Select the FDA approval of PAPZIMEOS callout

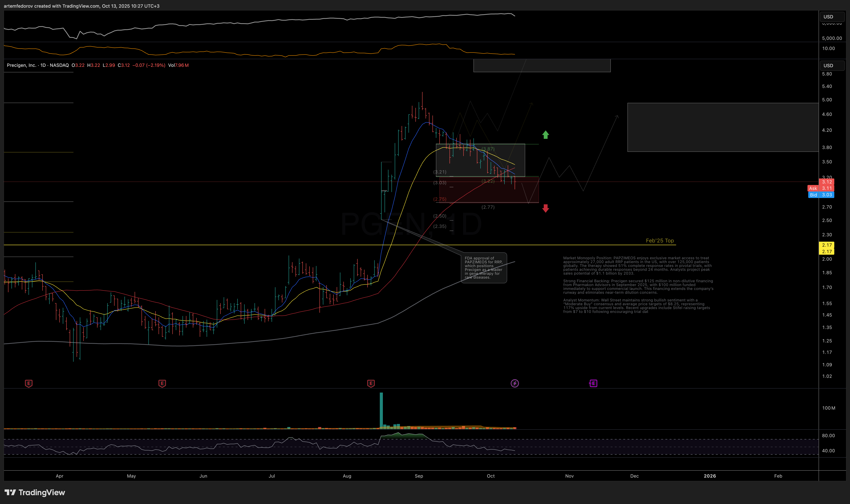click(484, 268)
